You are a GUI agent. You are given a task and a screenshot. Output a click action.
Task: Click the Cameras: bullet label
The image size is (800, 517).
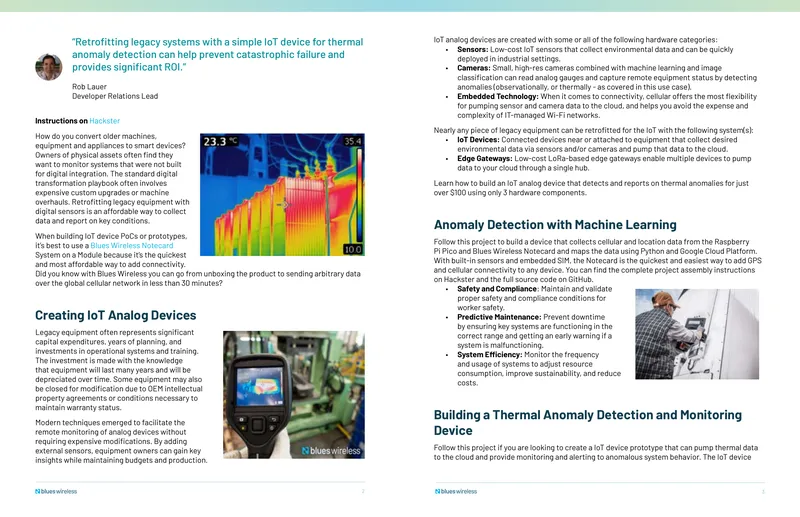click(x=473, y=68)
